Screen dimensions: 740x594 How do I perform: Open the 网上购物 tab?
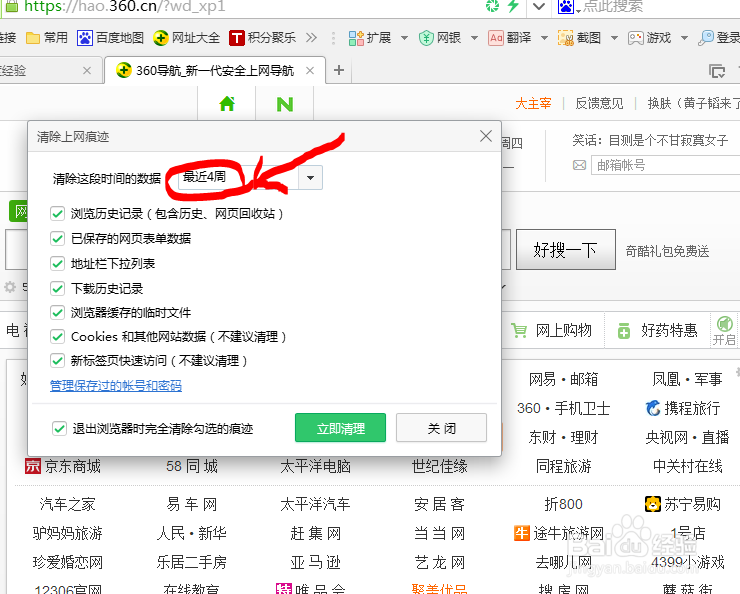(552, 330)
